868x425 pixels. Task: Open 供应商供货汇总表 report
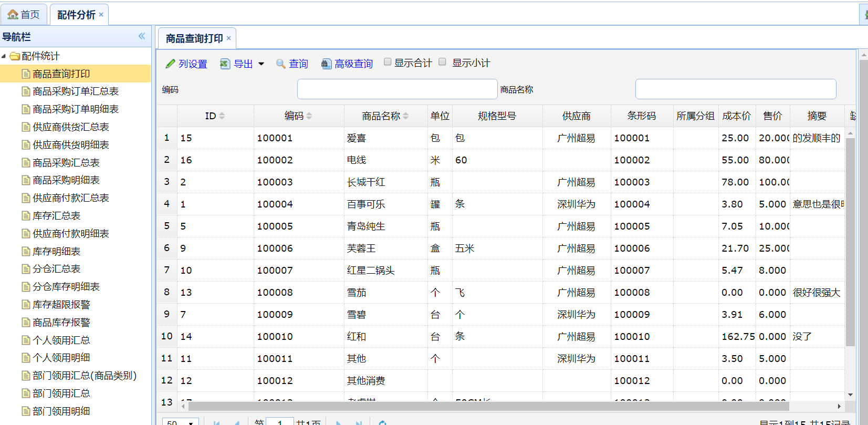pyautogui.click(x=70, y=127)
